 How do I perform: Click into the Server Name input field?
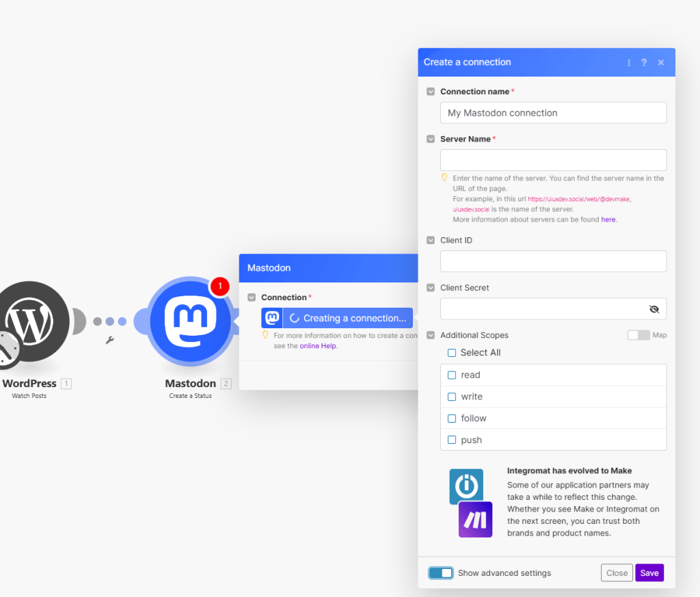553,160
